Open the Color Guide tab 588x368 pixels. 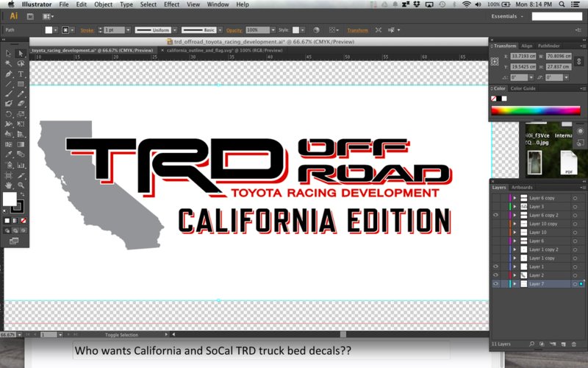click(x=523, y=88)
